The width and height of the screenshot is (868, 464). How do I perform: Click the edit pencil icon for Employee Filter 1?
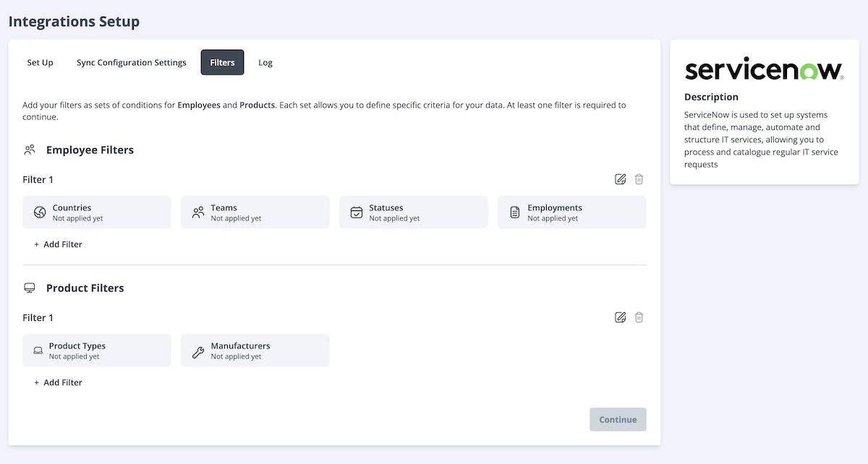click(x=620, y=179)
